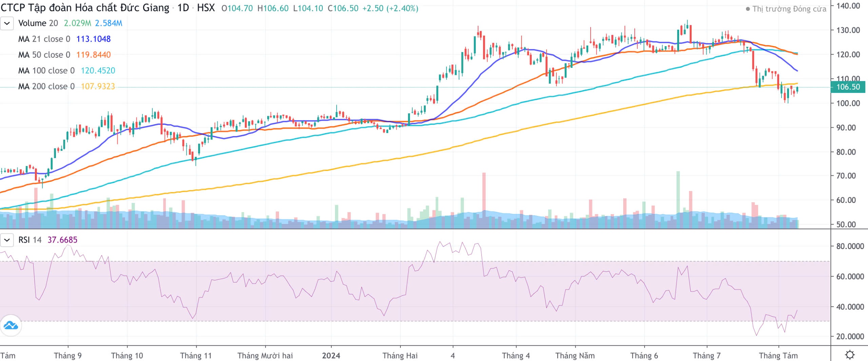Click the 130.00 price scale label
Screen dimensions: 868x361
coord(848,30)
